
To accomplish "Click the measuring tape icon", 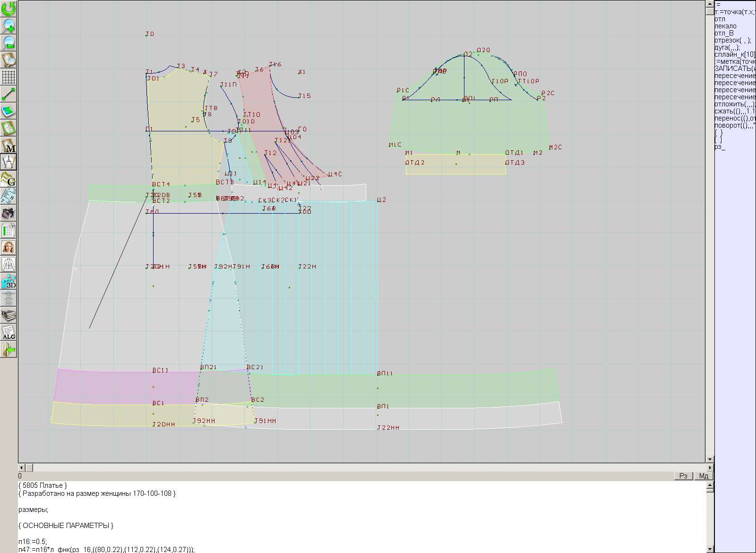I will (x=9, y=196).
